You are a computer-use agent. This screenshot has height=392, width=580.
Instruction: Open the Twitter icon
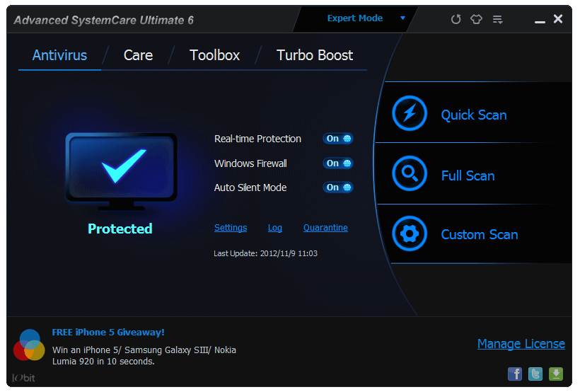pos(535,374)
